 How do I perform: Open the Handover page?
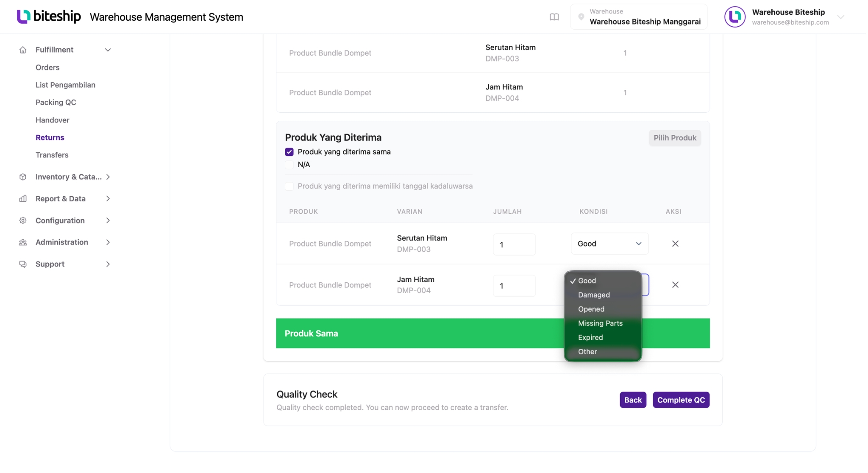point(53,120)
